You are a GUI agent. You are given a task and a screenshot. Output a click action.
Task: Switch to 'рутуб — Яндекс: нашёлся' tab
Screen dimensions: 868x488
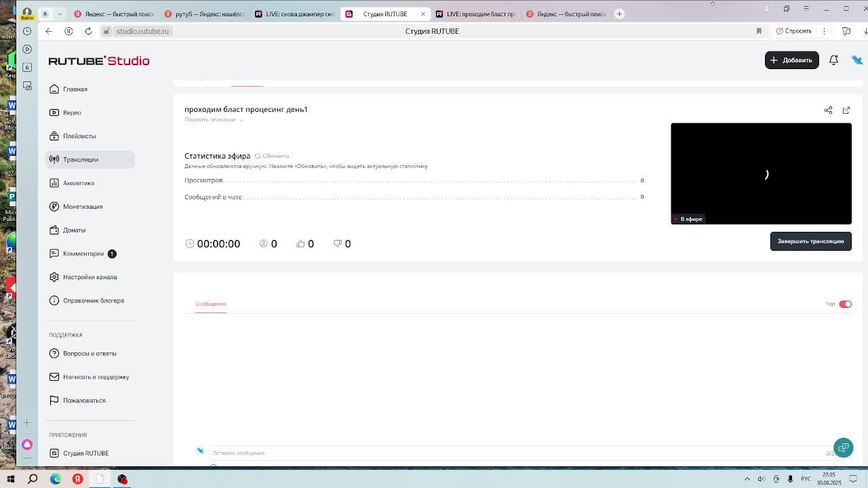204,14
